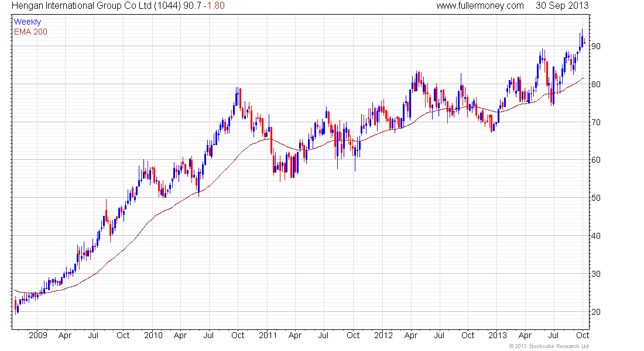Click the 2013 year axis label
This screenshot has width=644, height=351.
click(x=498, y=335)
